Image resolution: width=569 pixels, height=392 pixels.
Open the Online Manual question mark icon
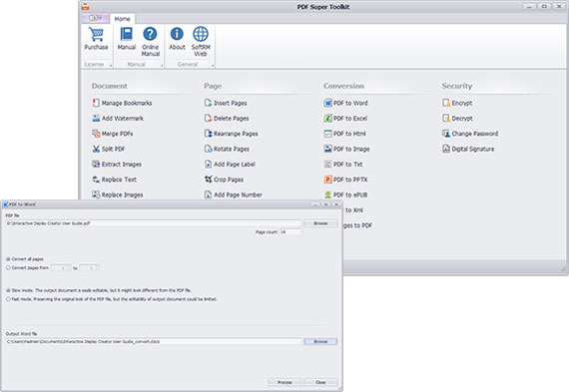pyautogui.click(x=150, y=34)
